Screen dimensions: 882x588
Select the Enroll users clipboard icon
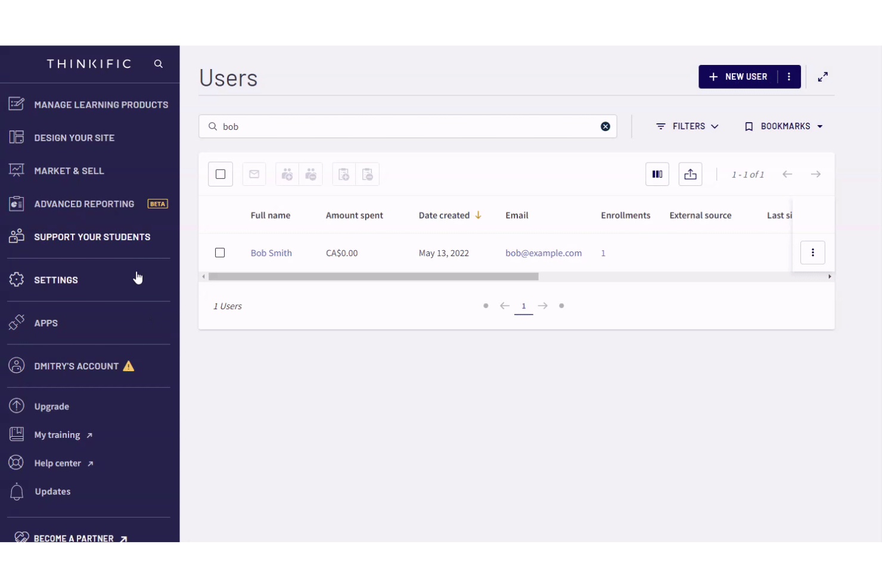click(x=343, y=174)
